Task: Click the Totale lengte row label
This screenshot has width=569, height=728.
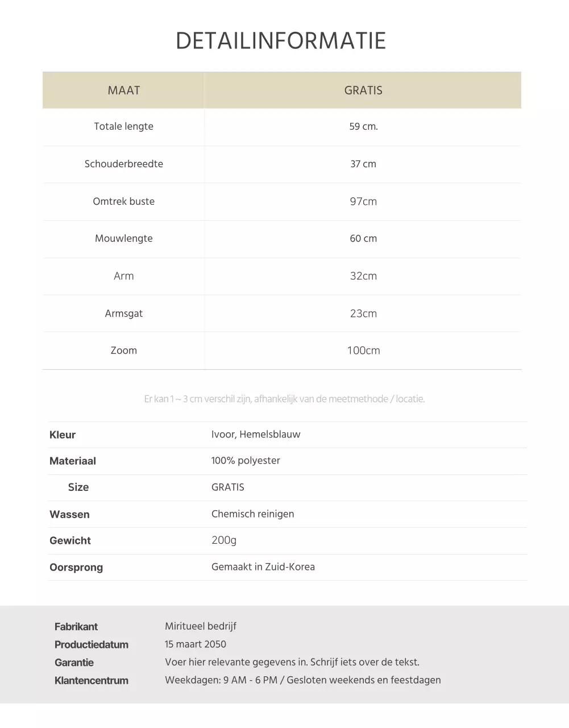Action: (x=124, y=126)
